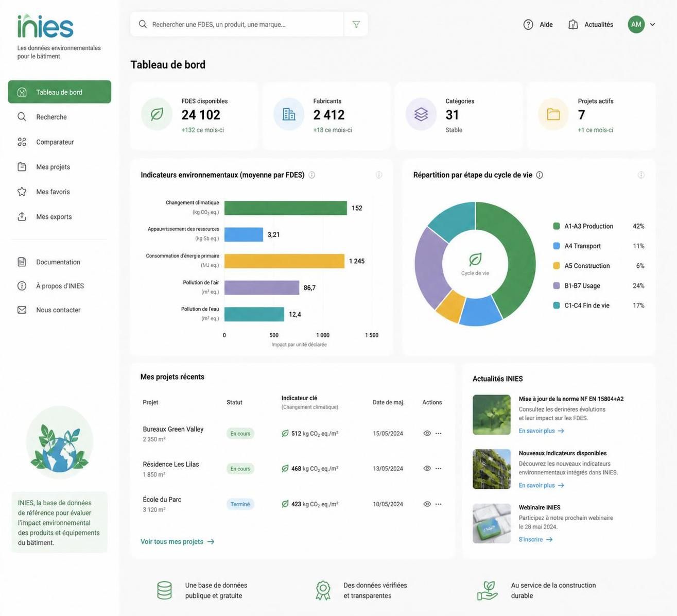Open thumbnail for NF EN 15804+A2 news

(492, 415)
